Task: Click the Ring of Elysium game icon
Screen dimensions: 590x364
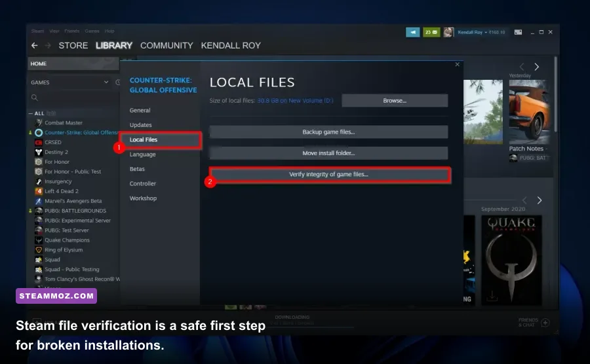Action: pyautogui.click(x=39, y=250)
